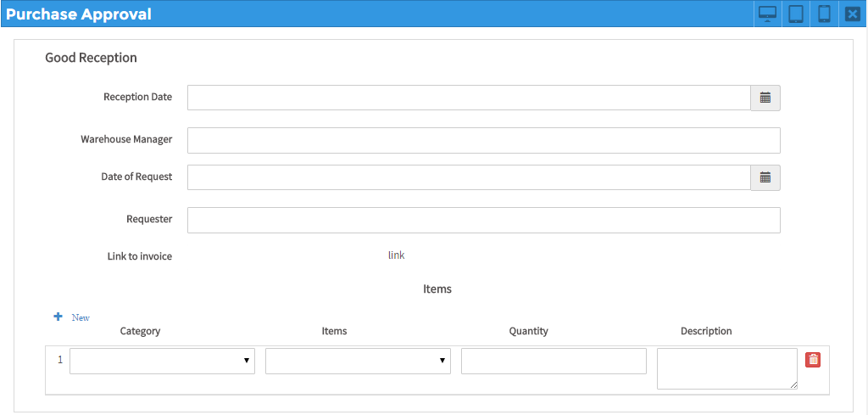The height and width of the screenshot is (415, 868).
Task: Select row number 1 in the Items grid
Action: point(60,360)
